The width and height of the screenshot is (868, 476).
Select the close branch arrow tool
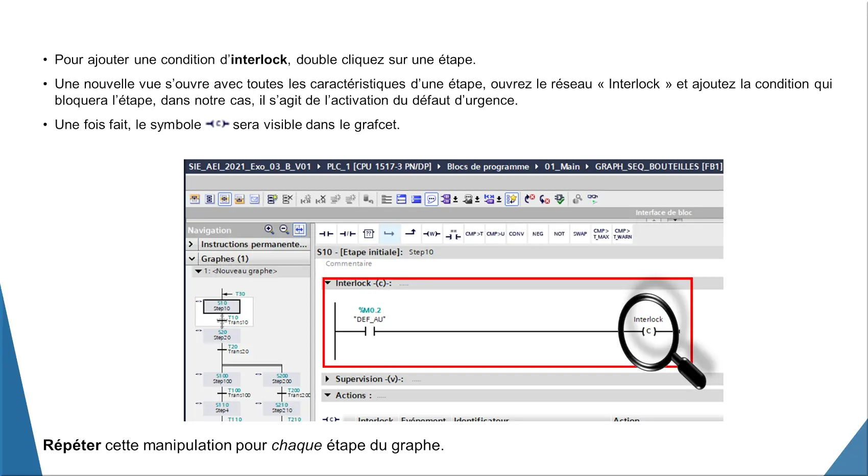pos(411,233)
